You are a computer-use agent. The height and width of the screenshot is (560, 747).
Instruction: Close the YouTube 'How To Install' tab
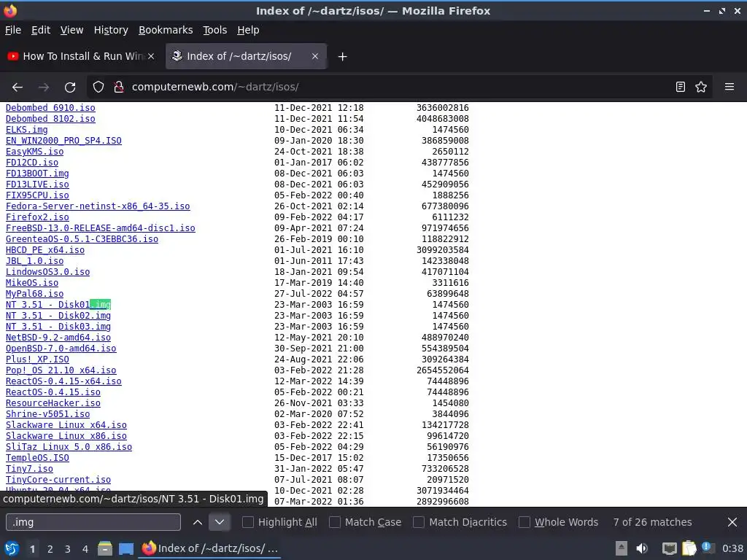[151, 56]
